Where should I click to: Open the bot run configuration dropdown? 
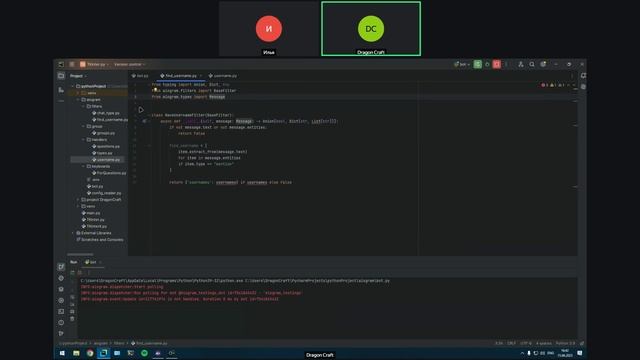[x=462, y=64]
